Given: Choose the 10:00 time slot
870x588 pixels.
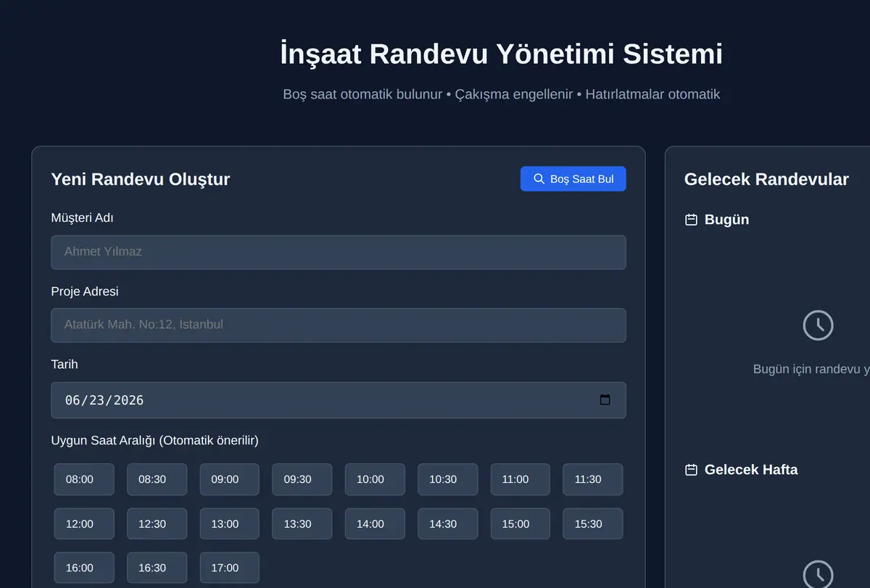Looking at the screenshot, I should coord(375,479).
